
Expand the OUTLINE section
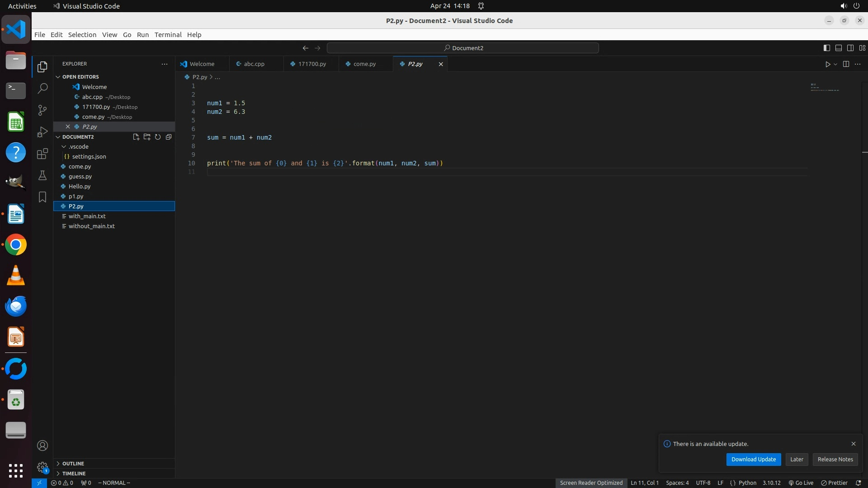point(73,464)
